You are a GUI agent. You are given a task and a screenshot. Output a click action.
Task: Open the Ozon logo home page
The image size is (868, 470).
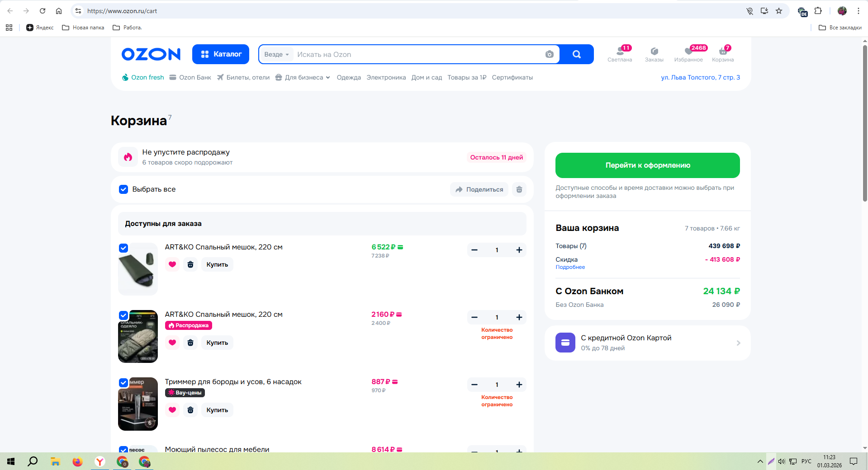(x=151, y=54)
